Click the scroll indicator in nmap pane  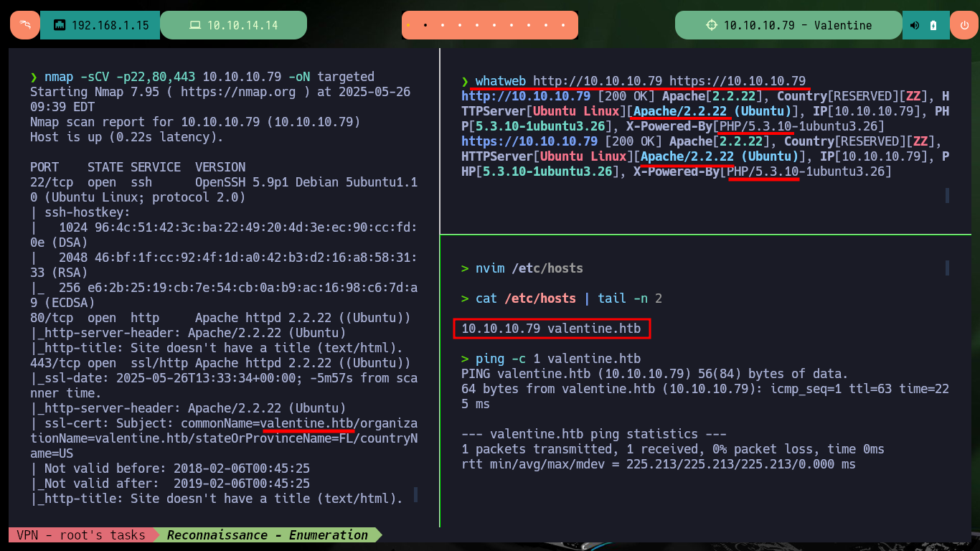tap(415, 494)
